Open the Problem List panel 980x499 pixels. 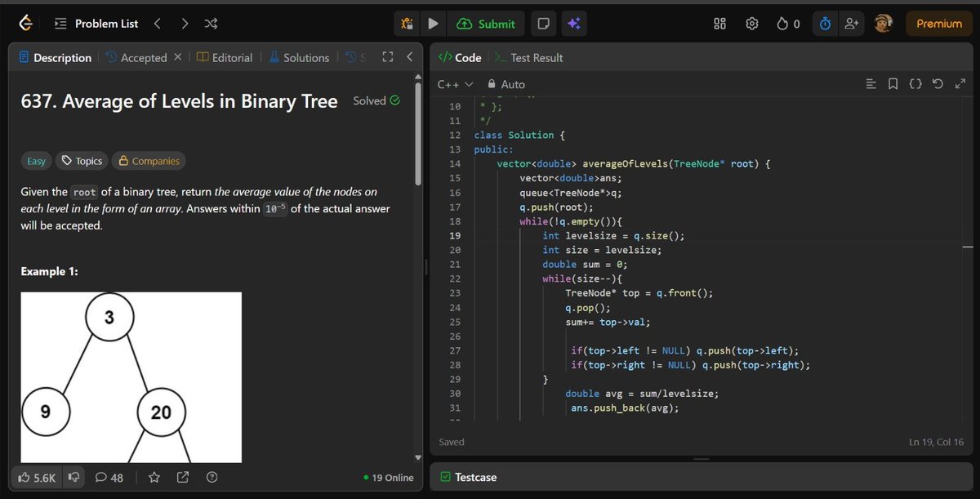coord(96,24)
